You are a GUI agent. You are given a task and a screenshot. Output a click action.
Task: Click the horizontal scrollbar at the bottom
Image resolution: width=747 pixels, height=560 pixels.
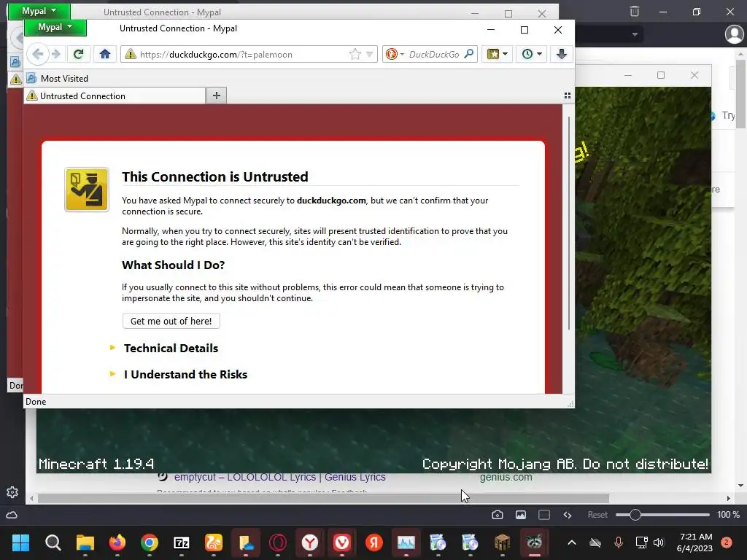[323, 499]
